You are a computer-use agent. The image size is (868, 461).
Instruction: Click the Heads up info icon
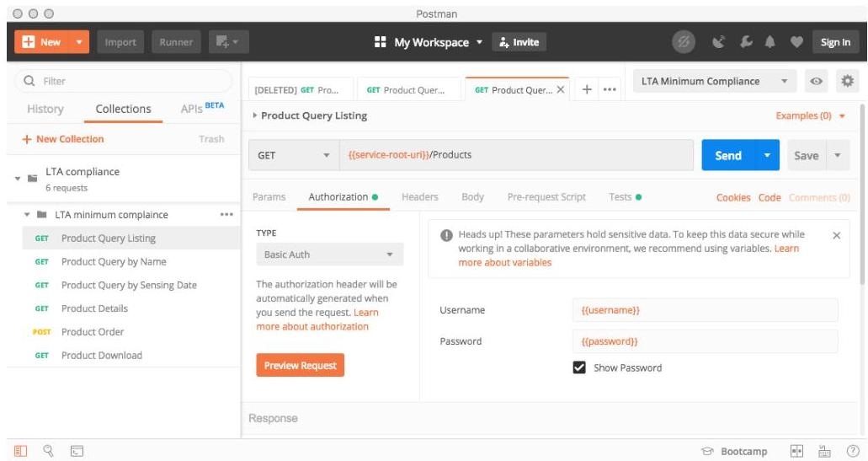(x=446, y=235)
